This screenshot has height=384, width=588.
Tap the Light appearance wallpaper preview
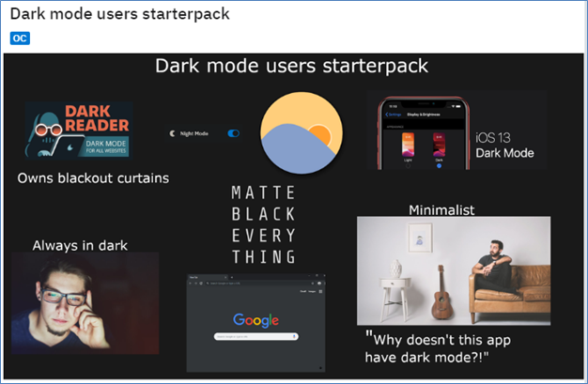(408, 145)
